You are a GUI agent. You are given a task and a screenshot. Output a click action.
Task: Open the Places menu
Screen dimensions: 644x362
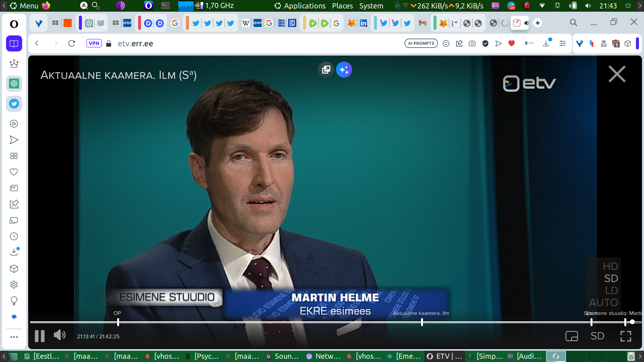coord(342,6)
